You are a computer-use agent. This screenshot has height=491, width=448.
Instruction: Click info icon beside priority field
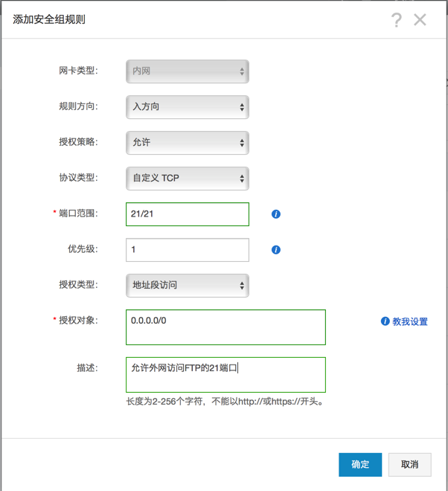(276, 250)
